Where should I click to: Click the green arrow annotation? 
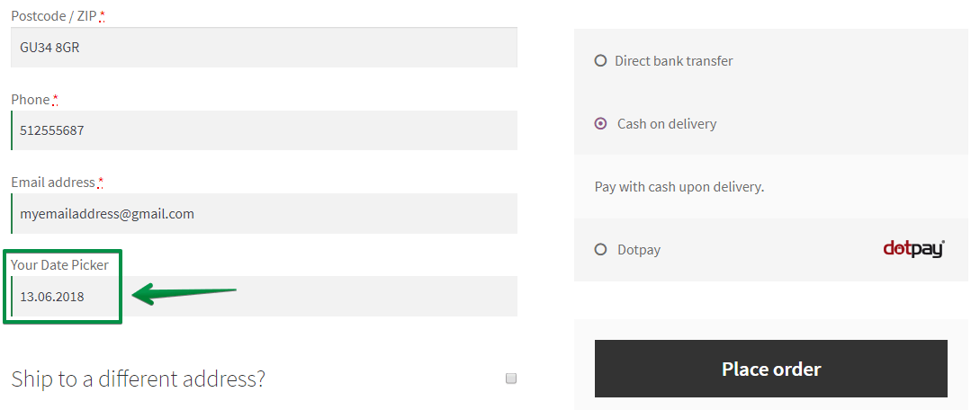184,294
